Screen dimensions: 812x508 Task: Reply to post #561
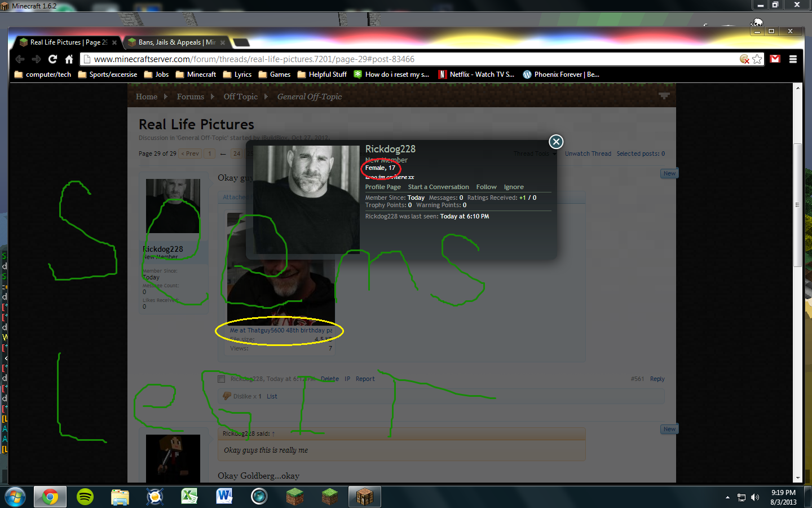(657, 379)
